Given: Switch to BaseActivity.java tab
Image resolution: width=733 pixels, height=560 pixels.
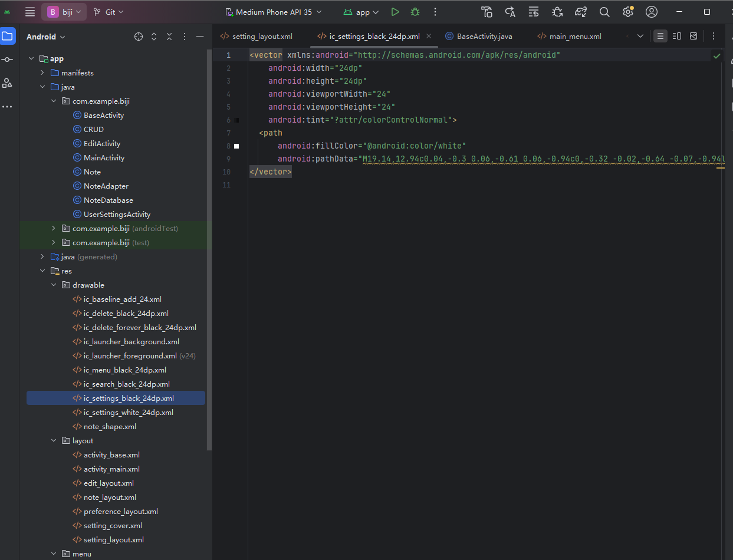Looking at the screenshot, I should pyautogui.click(x=484, y=37).
